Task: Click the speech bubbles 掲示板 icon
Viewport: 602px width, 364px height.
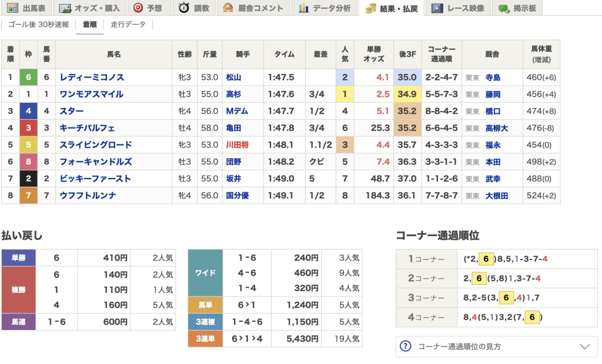Action: click(x=504, y=8)
